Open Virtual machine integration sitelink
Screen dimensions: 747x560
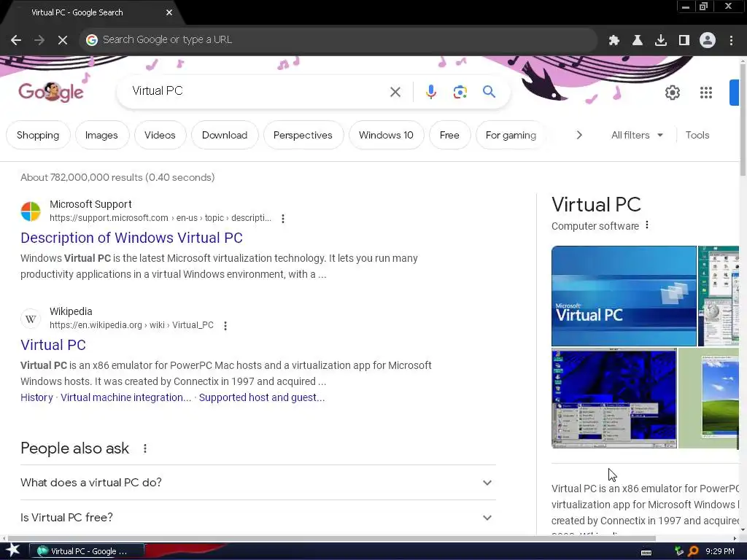(125, 397)
